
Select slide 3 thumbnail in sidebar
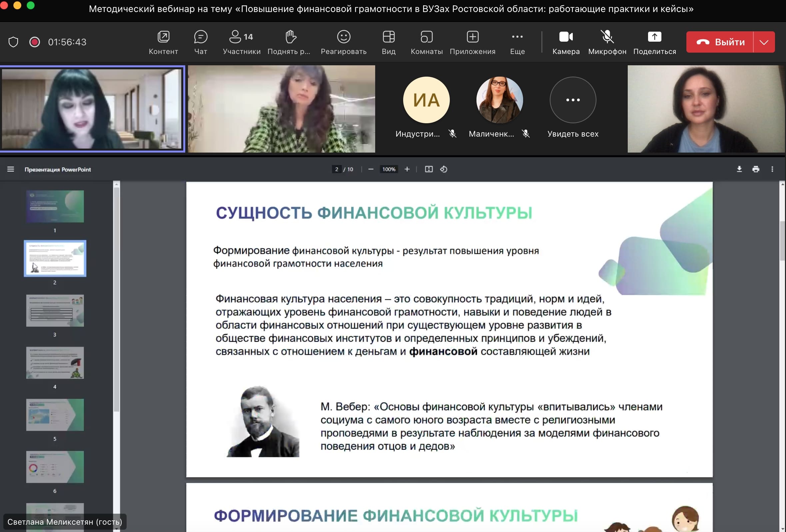(x=55, y=310)
